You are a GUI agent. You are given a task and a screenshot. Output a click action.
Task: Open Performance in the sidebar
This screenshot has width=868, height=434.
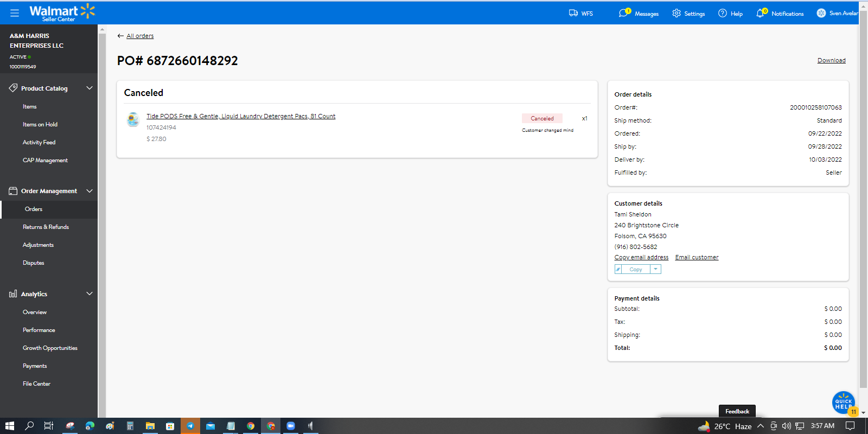point(39,330)
